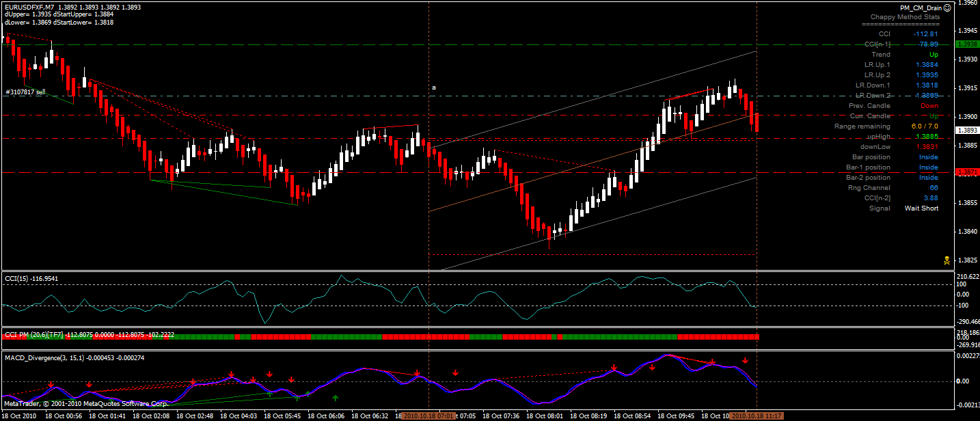The height and width of the screenshot is (421, 980).
Task: Click the 0.00227 MACD scale value
Action: click(x=968, y=355)
